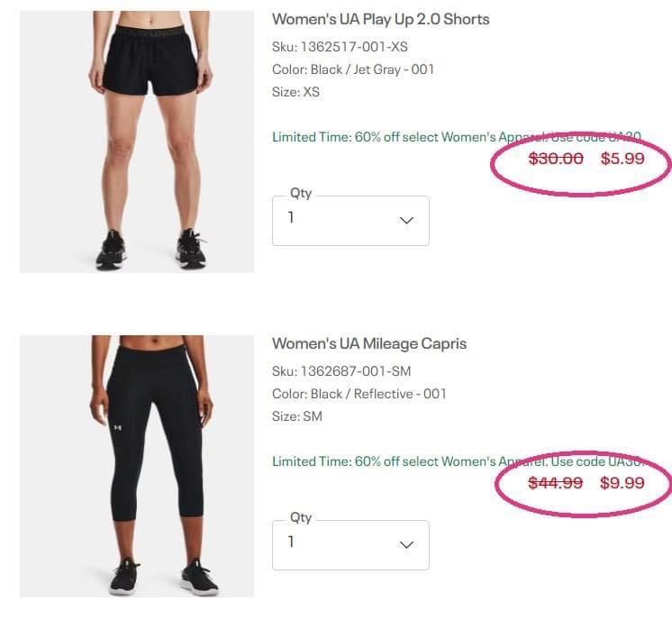Viewport: 672px width, 620px height.
Task: Open the Play Up 2.0 Shorts product image
Action: (x=137, y=141)
